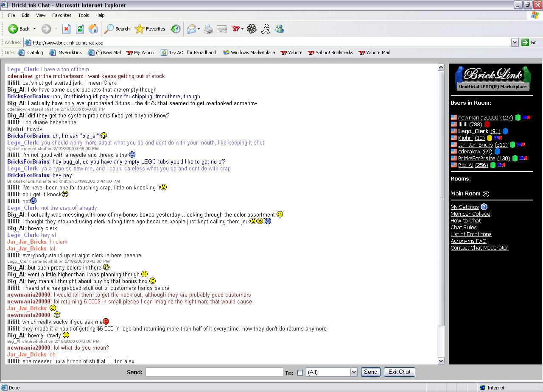Open user BricksForBrains profile link
The width and height of the screenshot is (543, 392).
point(477,158)
